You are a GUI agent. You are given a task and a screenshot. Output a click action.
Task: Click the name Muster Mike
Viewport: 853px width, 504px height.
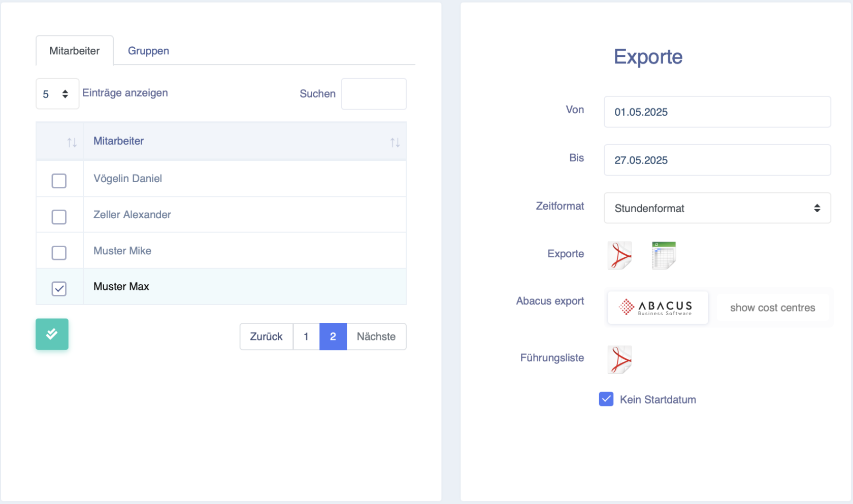122,251
